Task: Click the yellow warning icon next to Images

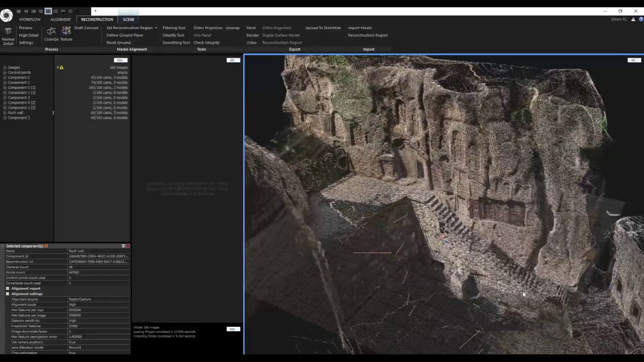Action: click(x=61, y=67)
